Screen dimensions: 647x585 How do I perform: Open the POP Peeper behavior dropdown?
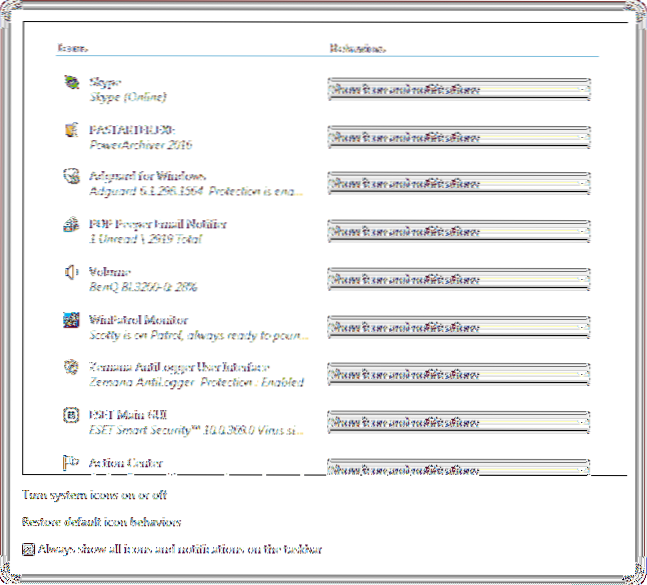[x=458, y=232]
